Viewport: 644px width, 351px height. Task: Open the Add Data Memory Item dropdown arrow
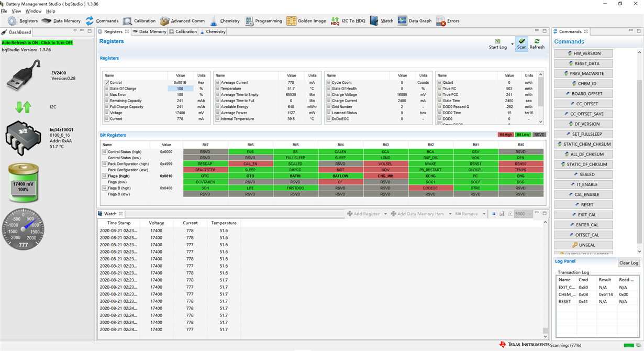pyautogui.click(x=450, y=214)
